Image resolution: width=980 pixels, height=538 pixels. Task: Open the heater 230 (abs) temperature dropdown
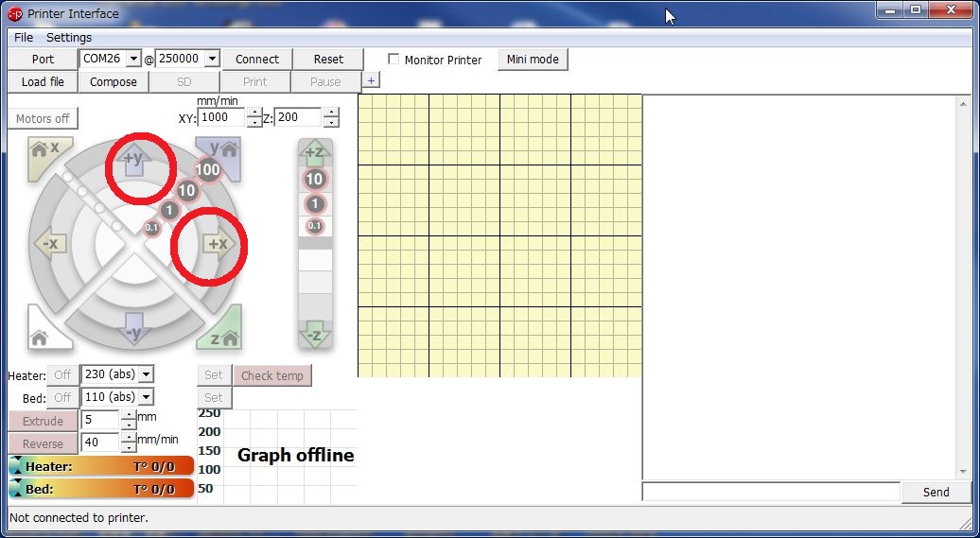point(146,374)
